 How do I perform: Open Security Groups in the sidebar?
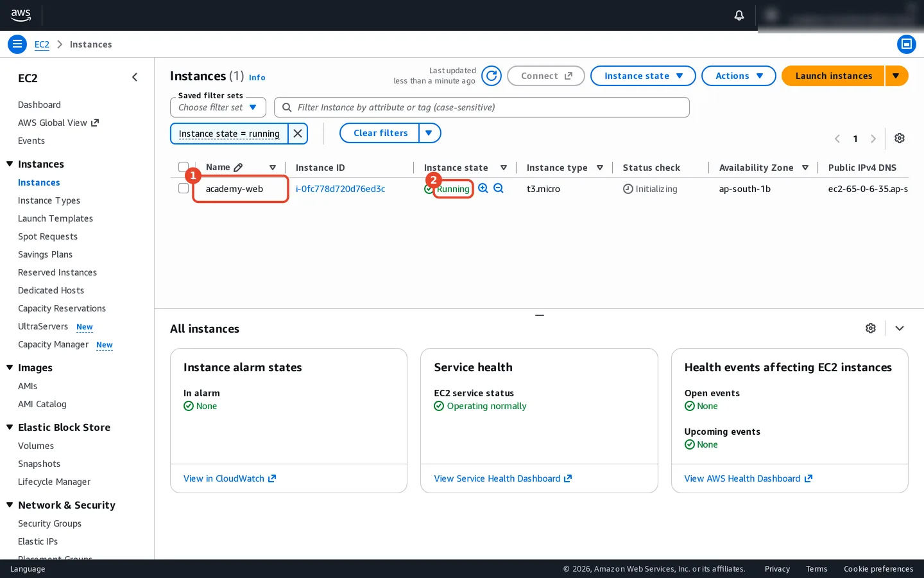(49, 523)
